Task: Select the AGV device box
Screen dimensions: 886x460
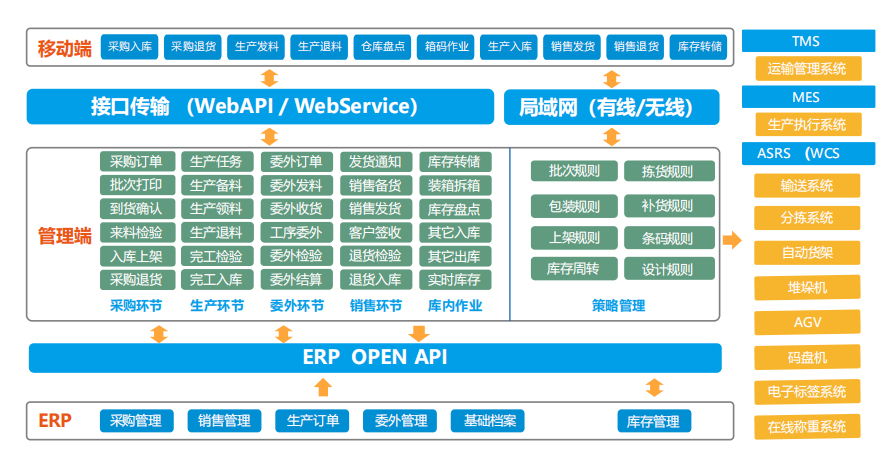Action: coord(806,323)
